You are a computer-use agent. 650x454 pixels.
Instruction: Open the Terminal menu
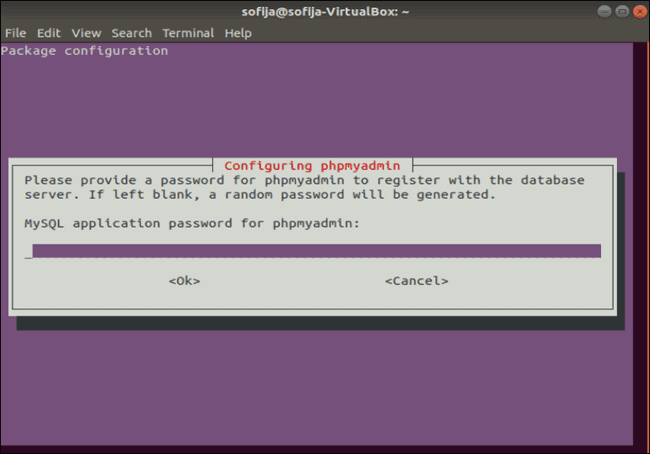pos(188,33)
